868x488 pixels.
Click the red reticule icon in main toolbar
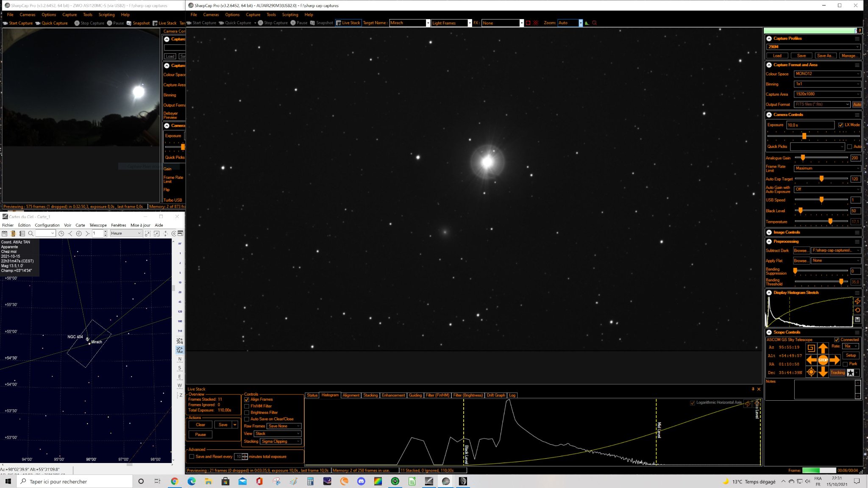click(x=536, y=23)
